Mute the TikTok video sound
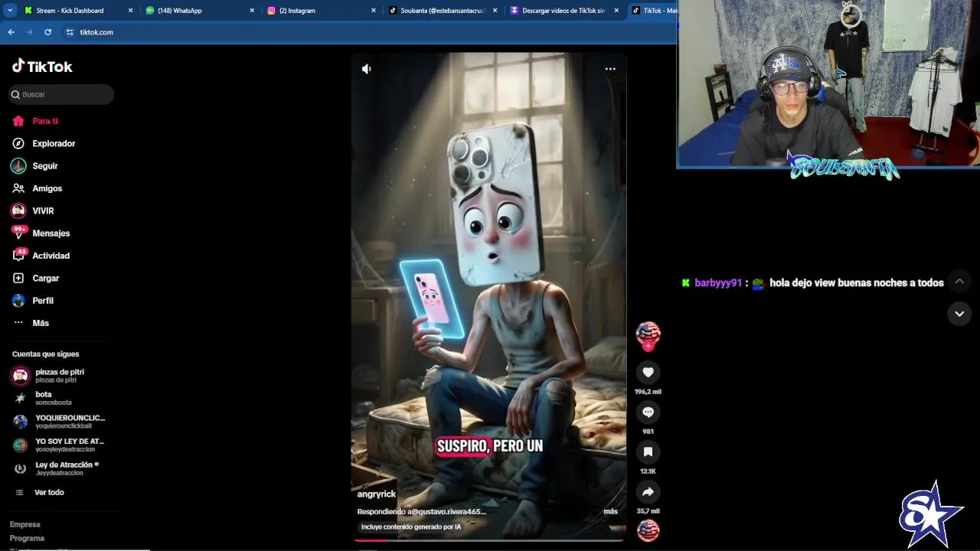Image resolution: width=980 pixels, height=551 pixels. (367, 69)
